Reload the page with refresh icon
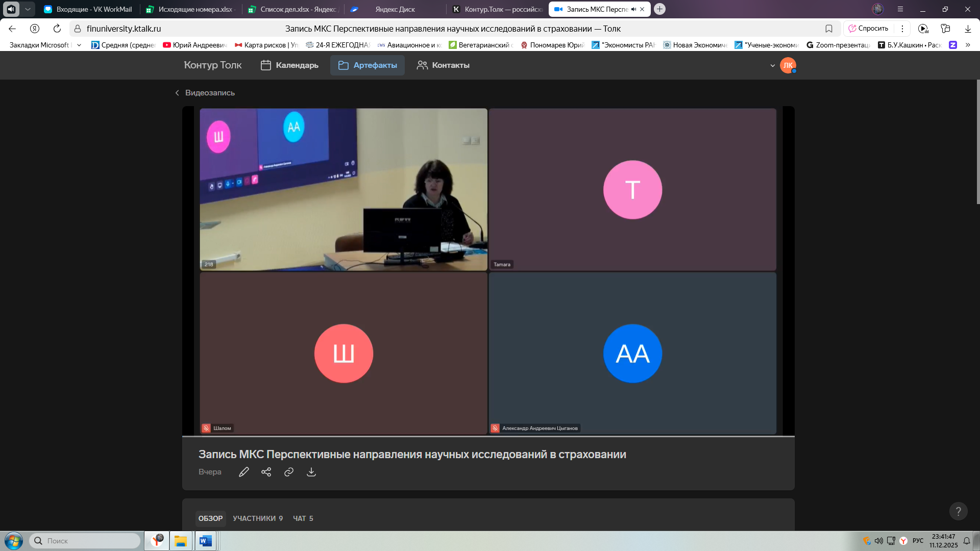Viewport: 980px width, 551px height. click(57, 29)
